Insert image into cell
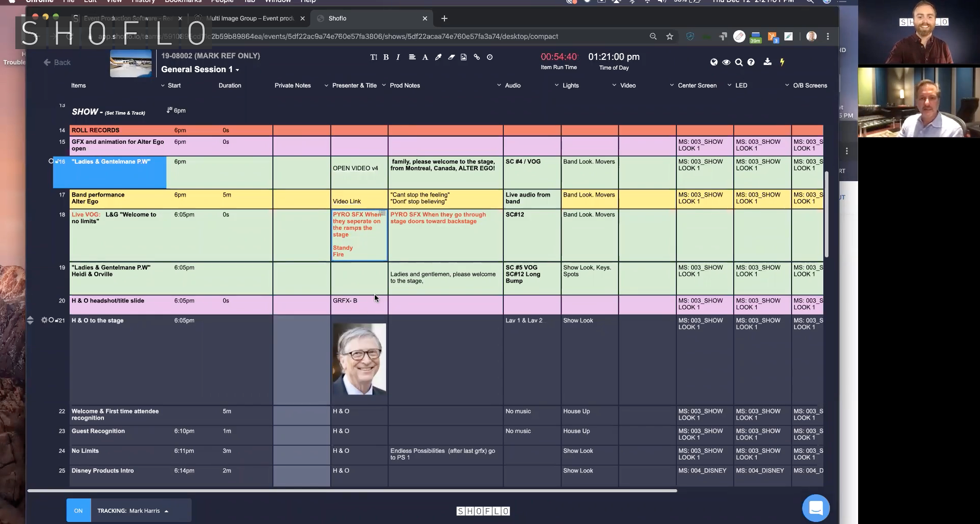Screen dimensions: 980x524 click(463, 57)
